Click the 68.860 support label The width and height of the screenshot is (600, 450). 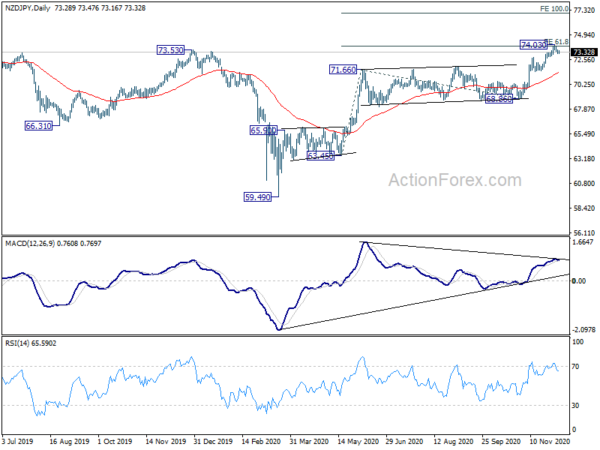(x=499, y=99)
